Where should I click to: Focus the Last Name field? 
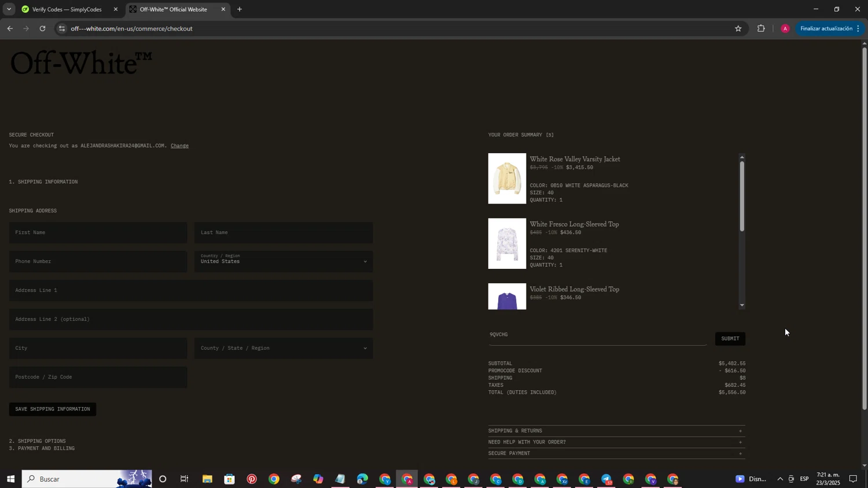coord(284,232)
